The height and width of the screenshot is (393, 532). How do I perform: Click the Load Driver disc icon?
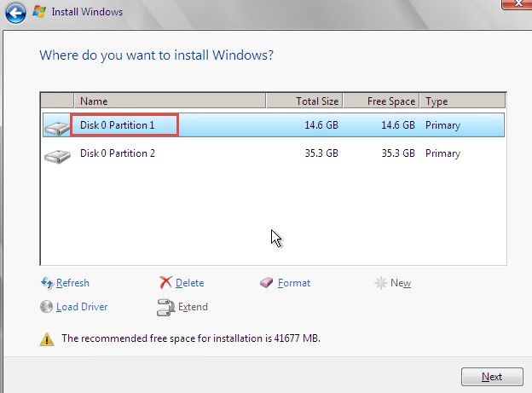point(47,307)
